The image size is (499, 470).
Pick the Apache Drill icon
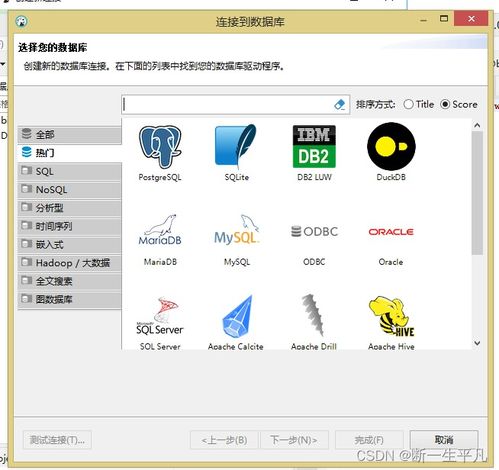[313, 315]
